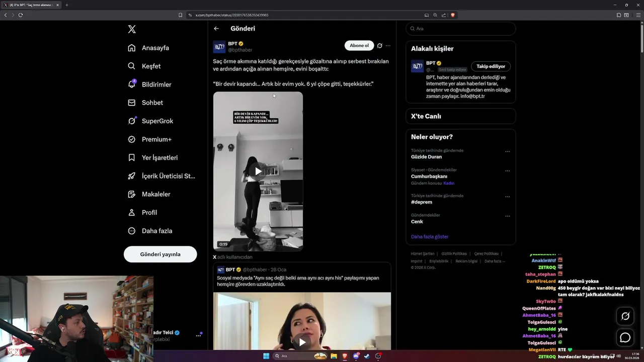Click the Yer İşaretleri bookmark icon
This screenshot has height=362, width=644.
[132, 157]
